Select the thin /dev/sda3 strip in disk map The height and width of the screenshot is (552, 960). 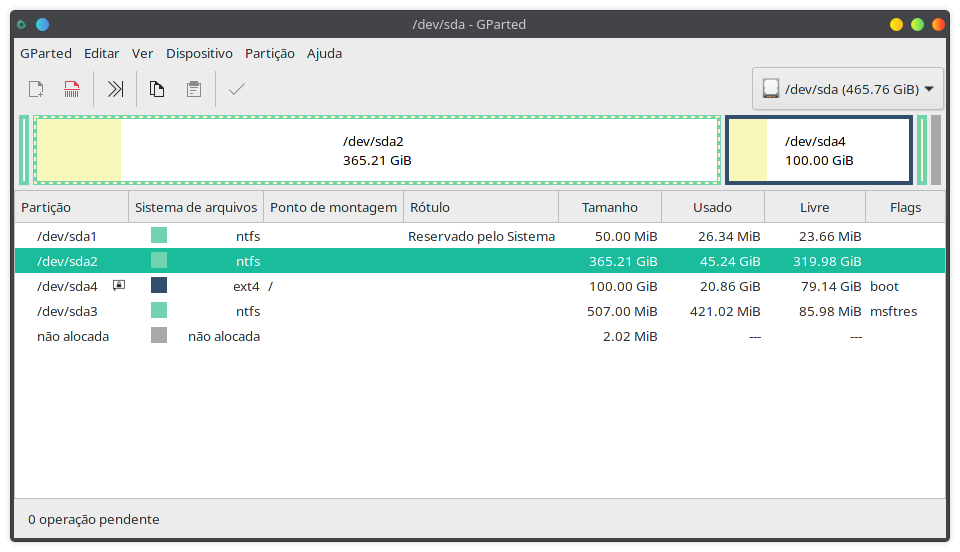[922, 150]
